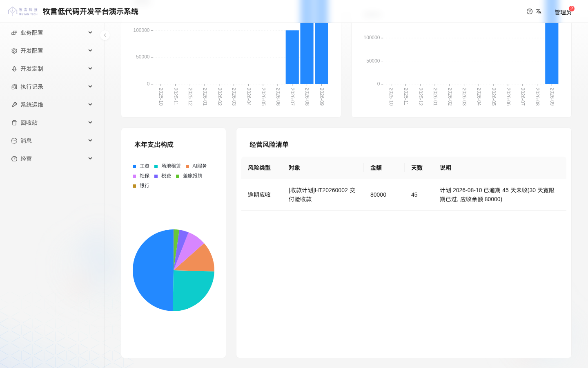The image size is (588, 368).
Task: Click the 系统运维 wrench icon
Action: 14,105
